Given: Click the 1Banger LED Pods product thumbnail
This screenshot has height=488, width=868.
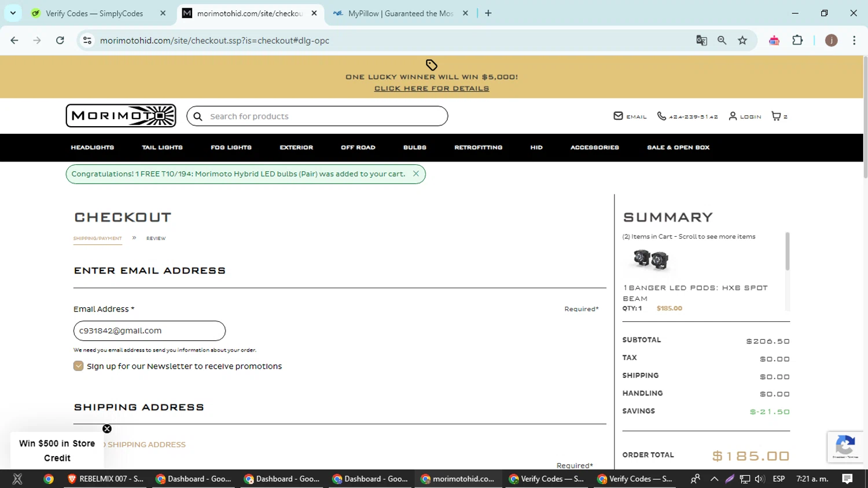Looking at the screenshot, I should click(651, 260).
